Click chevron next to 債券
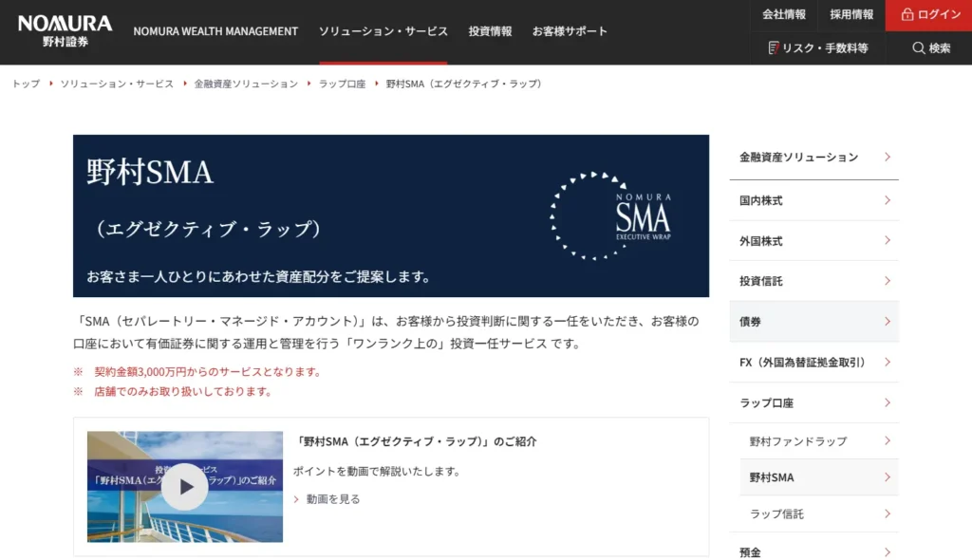 coord(888,321)
